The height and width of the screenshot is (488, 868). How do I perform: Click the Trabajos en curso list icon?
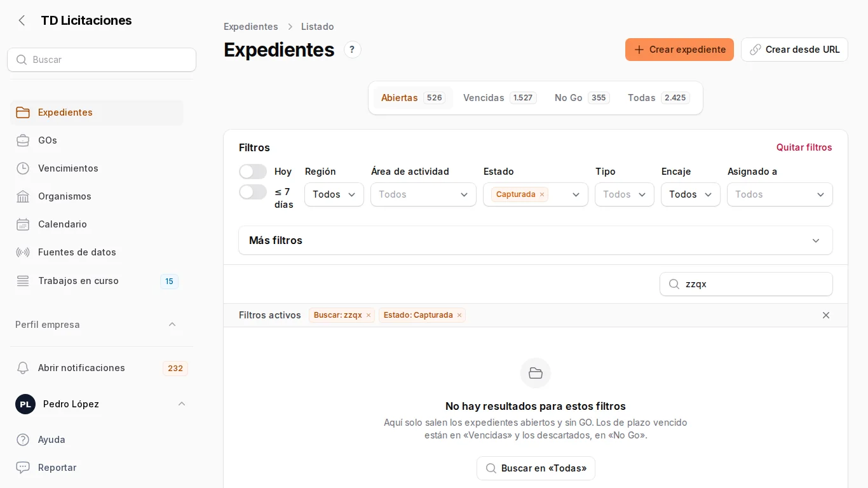point(23,281)
